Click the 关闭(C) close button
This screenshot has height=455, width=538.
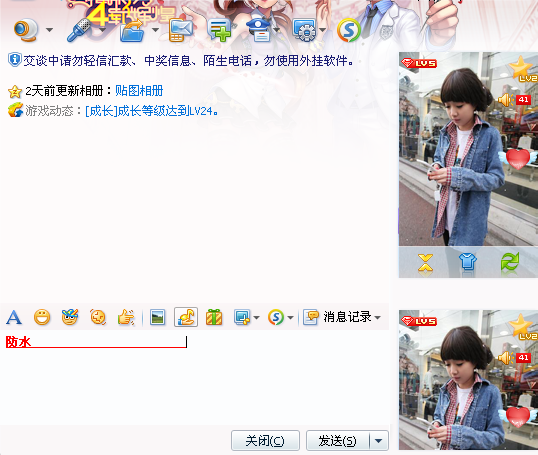click(x=265, y=441)
